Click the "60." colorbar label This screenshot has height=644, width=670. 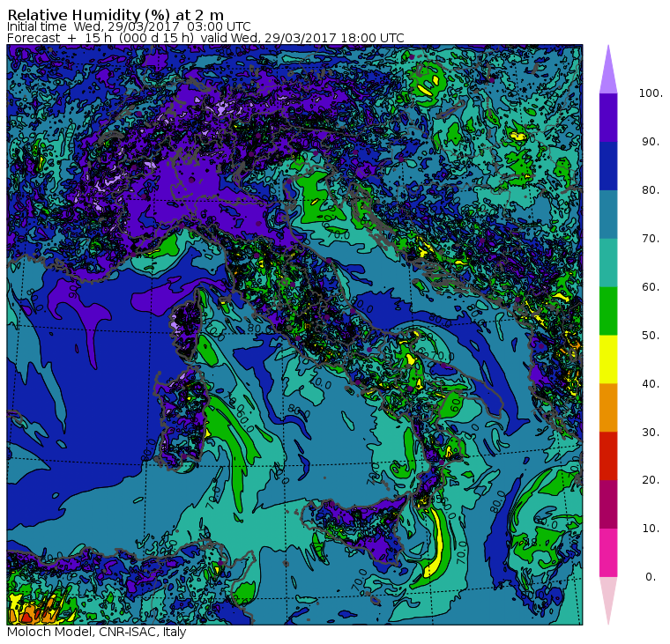pos(651,286)
